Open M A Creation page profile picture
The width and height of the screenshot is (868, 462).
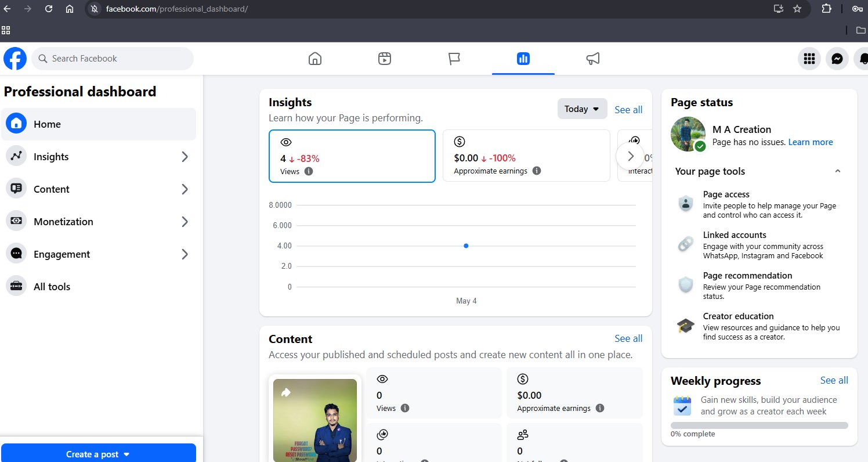pos(688,134)
